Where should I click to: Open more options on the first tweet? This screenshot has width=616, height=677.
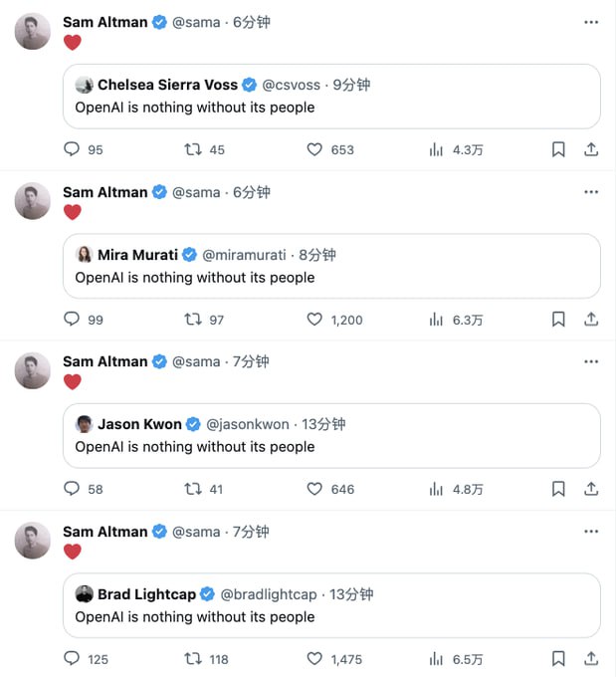[591, 22]
